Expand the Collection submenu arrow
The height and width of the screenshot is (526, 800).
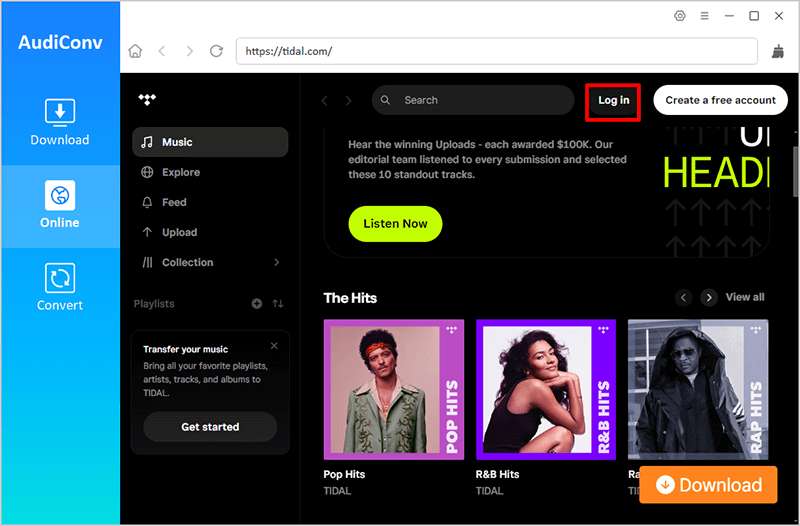pyautogui.click(x=277, y=262)
